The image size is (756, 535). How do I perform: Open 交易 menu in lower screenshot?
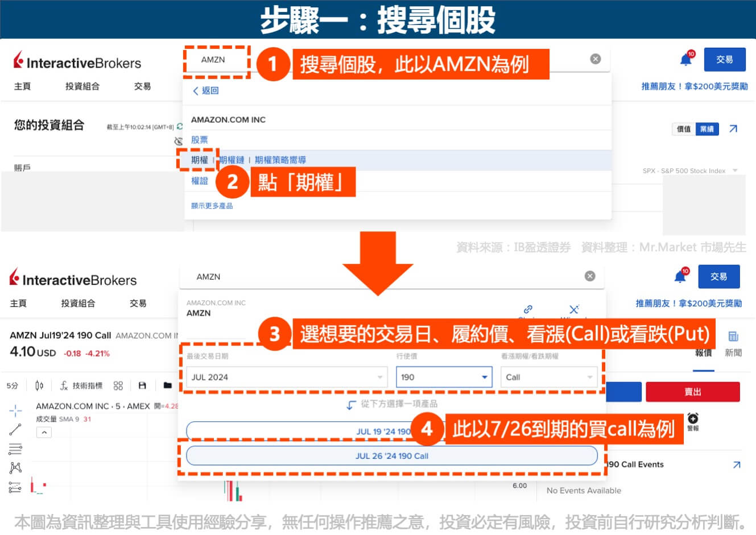(138, 303)
